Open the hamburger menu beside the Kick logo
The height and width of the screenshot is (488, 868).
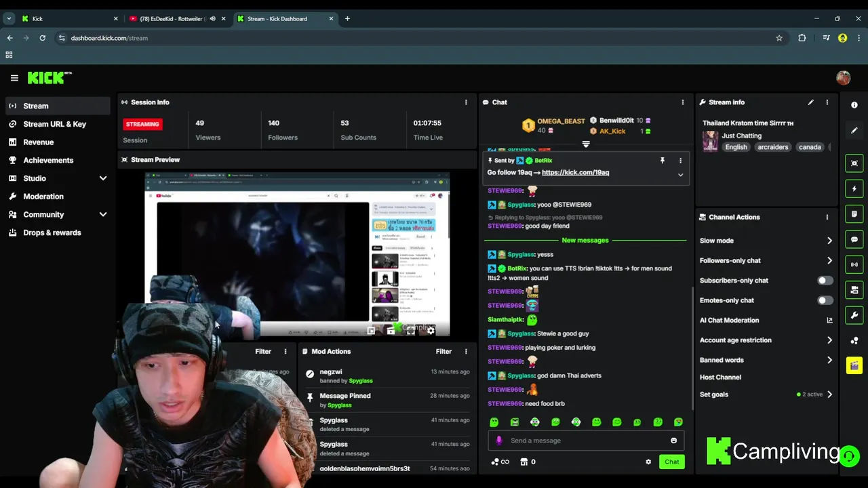pos(14,78)
